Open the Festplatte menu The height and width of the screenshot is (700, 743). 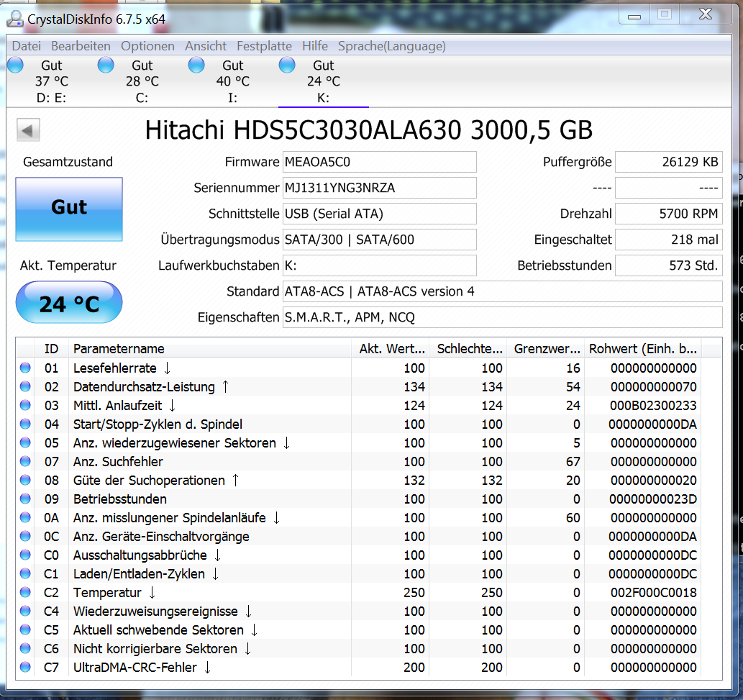click(x=264, y=46)
